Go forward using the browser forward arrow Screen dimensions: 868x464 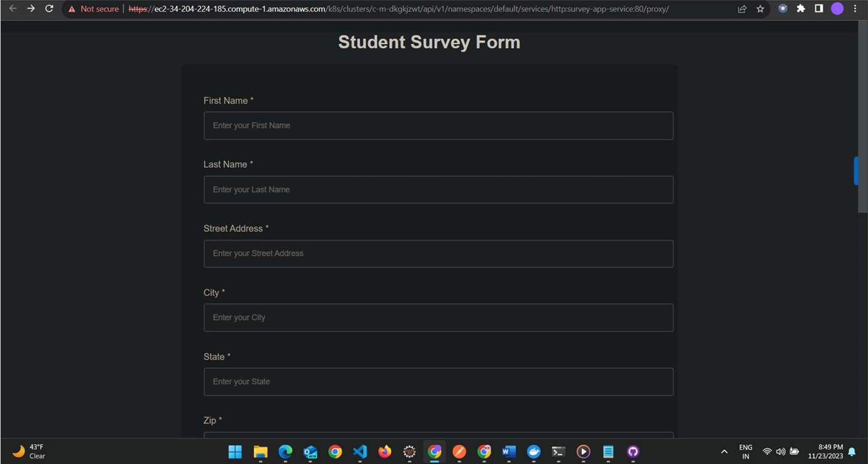[x=31, y=9]
